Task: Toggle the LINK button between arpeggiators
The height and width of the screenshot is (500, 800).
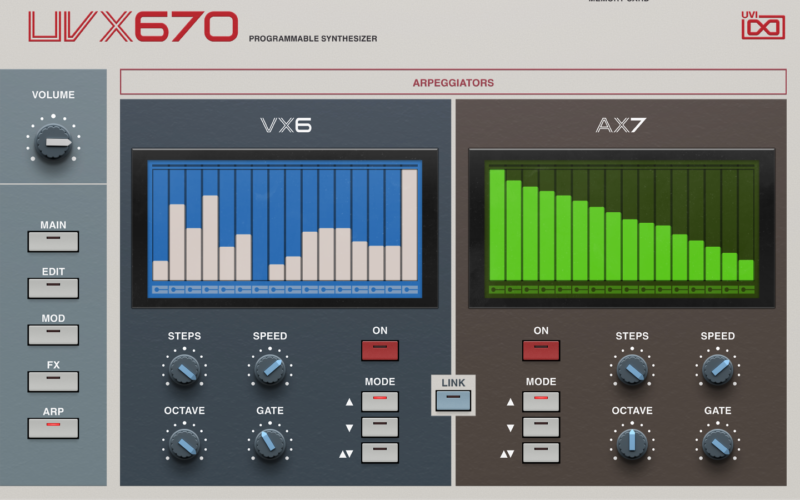Action: tap(453, 401)
